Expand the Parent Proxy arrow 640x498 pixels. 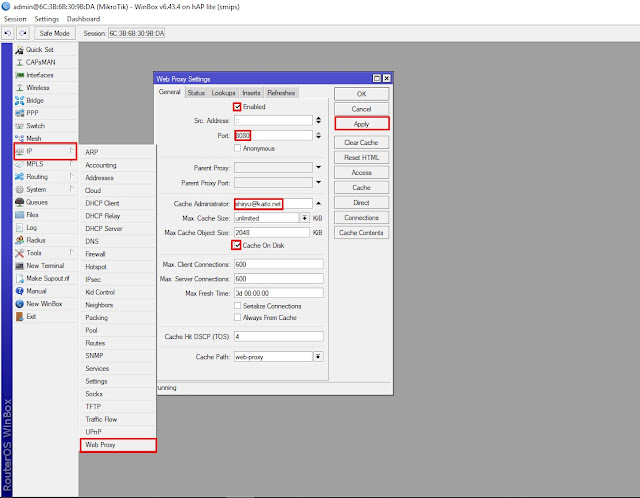click(318, 167)
